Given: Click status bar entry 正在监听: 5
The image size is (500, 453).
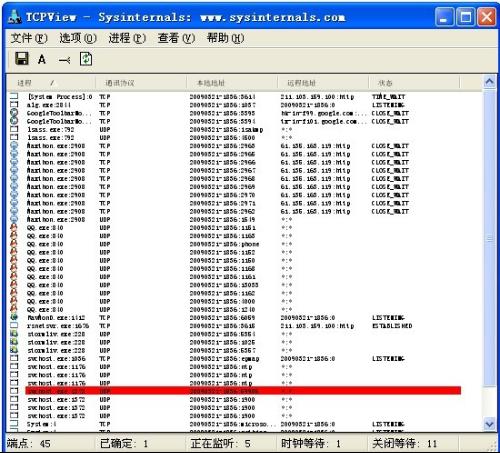Looking at the screenshot, I should point(220,444).
